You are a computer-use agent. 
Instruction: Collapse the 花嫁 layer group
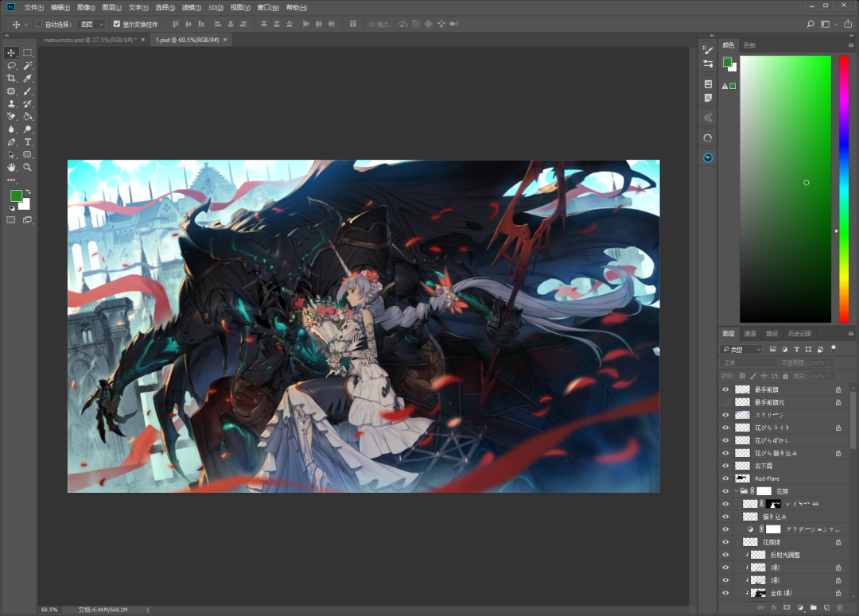point(737,491)
